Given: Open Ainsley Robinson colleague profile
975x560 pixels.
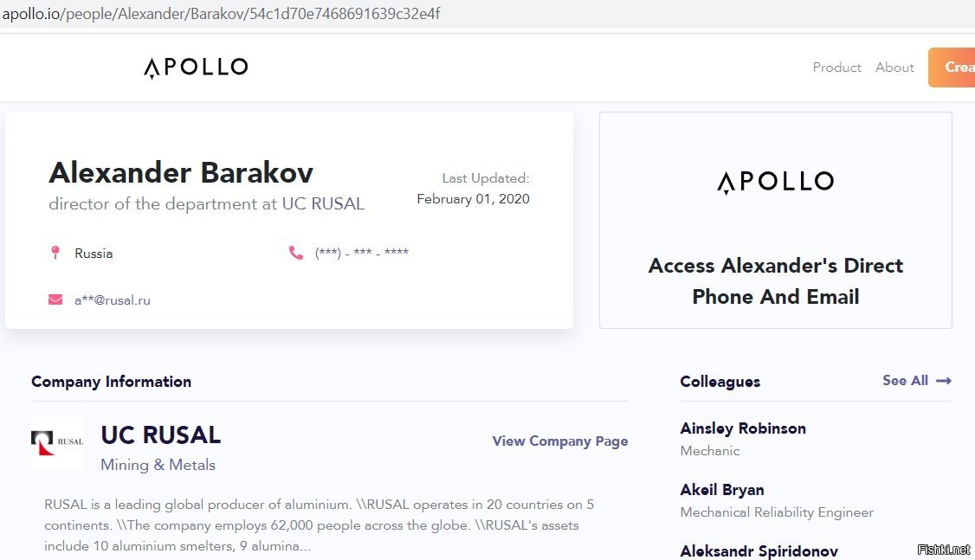Looking at the screenshot, I should (743, 428).
